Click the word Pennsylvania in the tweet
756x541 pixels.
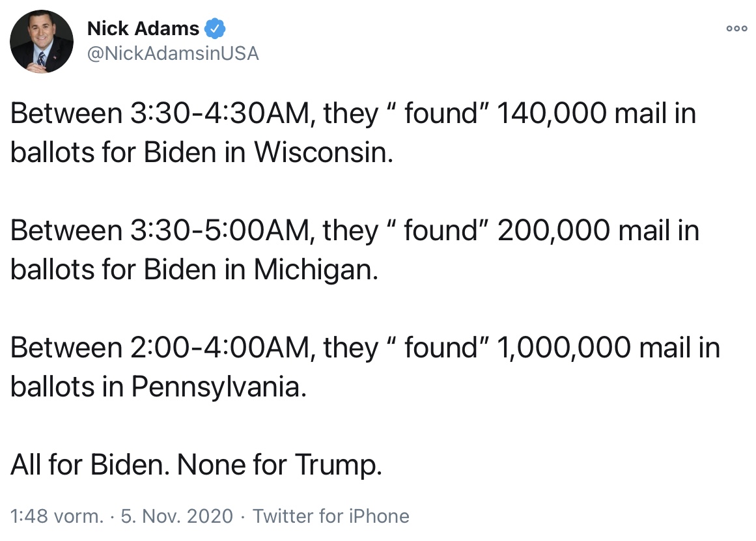click(x=218, y=387)
